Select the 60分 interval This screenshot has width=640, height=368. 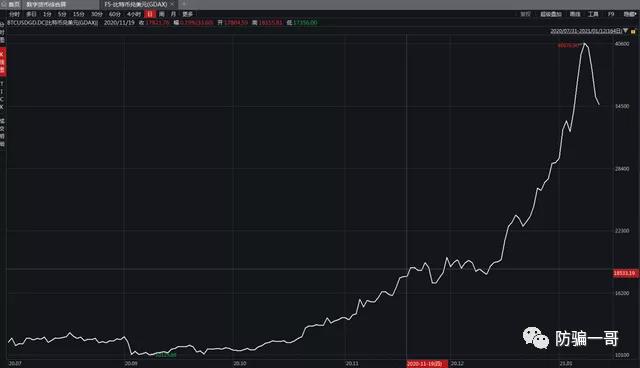pos(114,14)
